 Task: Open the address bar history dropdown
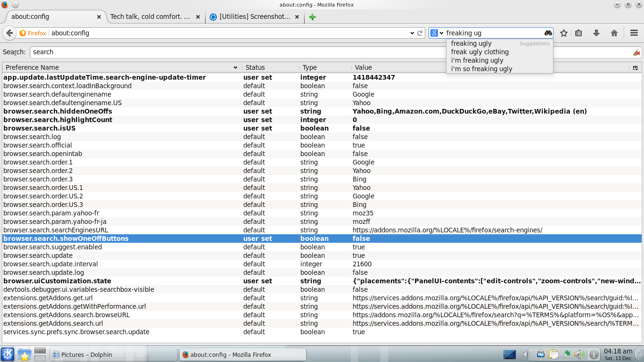click(x=412, y=33)
